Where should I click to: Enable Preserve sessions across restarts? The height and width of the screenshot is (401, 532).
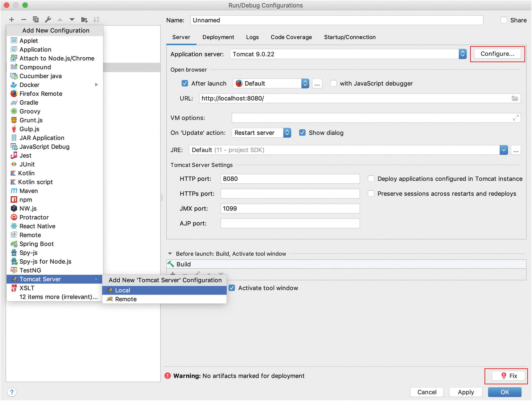(x=371, y=194)
